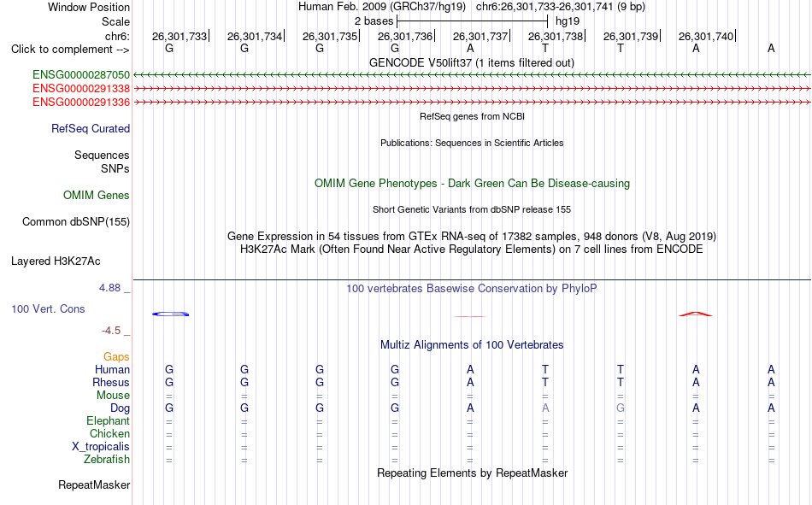Click the GTEx Gene Expression track title
Screen dimensions: 812x505
pyautogui.click(x=472, y=237)
